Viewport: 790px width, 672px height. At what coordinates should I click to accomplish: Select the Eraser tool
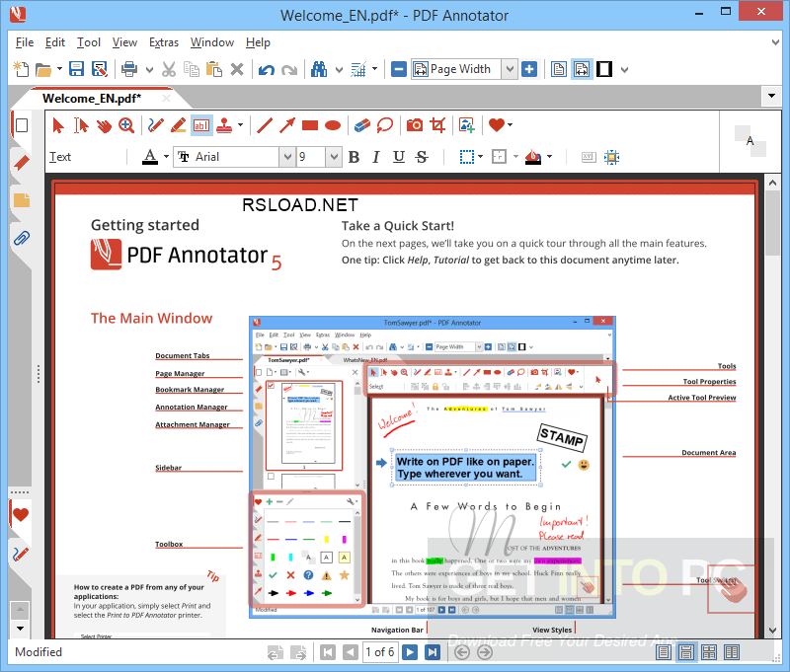click(362, 125)
